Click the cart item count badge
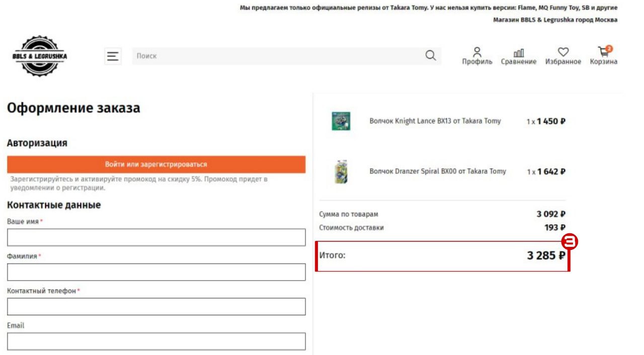644x355 pixels. click(x=609, y=49)
